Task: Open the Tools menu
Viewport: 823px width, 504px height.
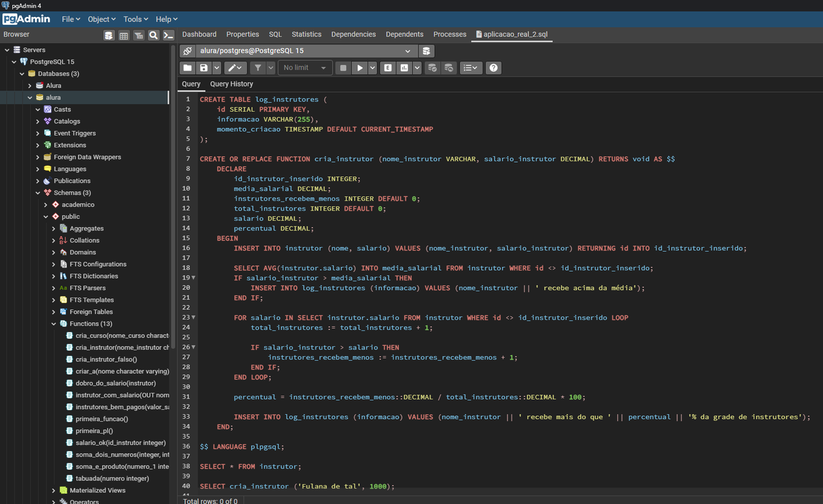Action: (x=136, y=19)
